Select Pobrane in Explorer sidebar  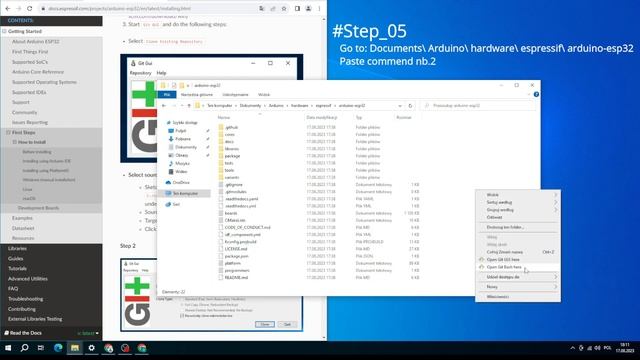click(x=183, y=139)
